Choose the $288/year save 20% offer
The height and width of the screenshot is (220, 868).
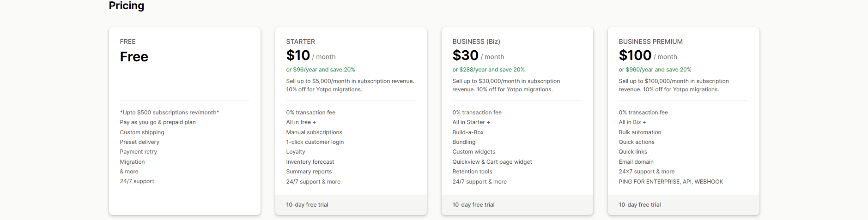point(488,70)
